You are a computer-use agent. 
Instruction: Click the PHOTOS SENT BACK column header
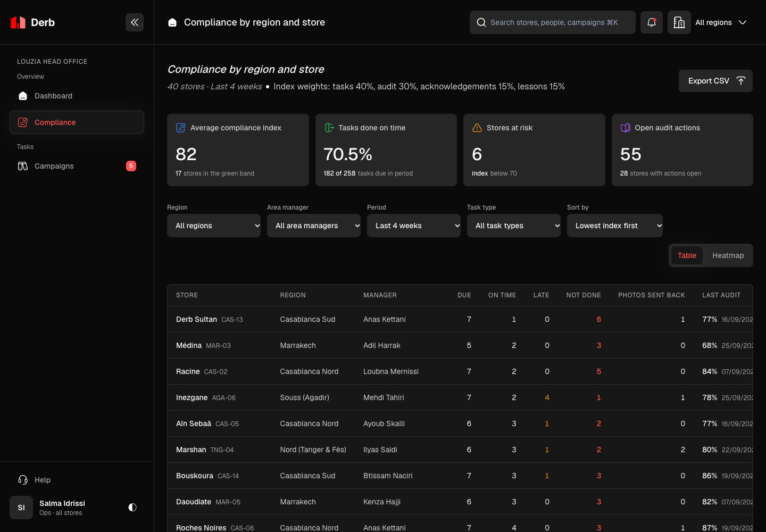tap(652, 295)
